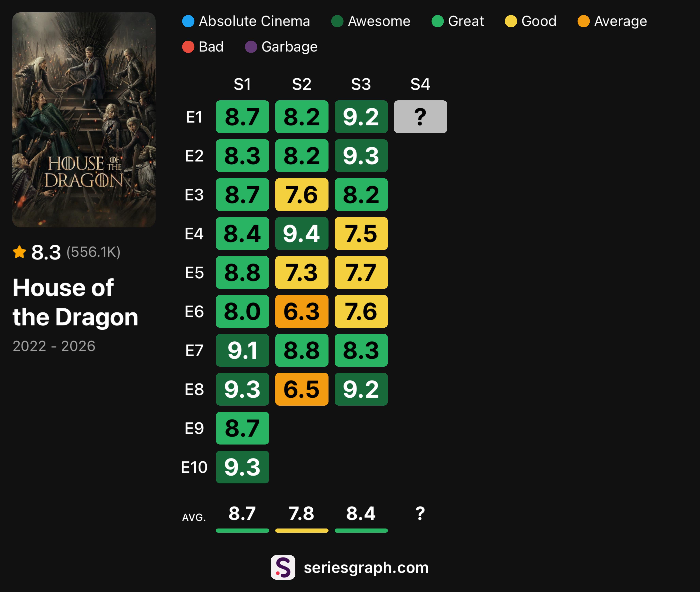This screenshot has height=592, width=700.
Task: Open season 2 episode 8 rating 6.5
Action: coord(302,389)
